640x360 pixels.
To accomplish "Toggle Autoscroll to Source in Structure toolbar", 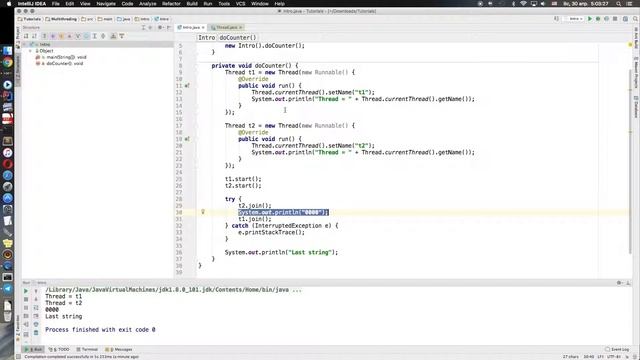I will [x=113, y=36].
